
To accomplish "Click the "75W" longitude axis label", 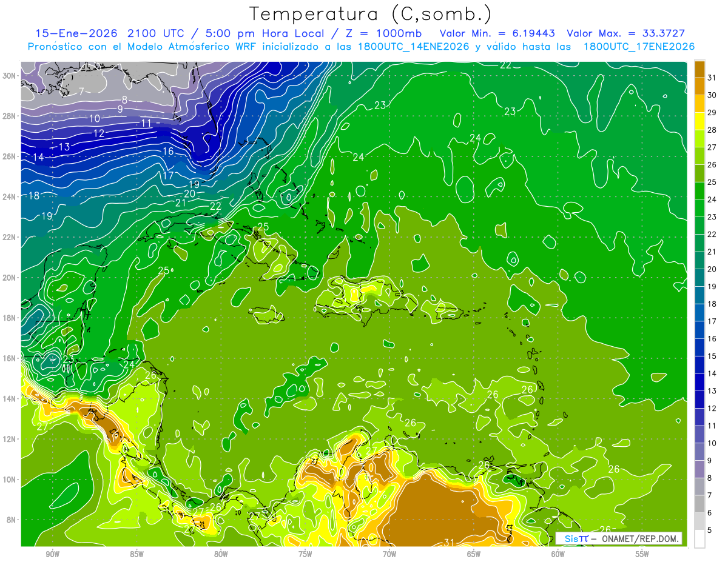I will pyautogui.click(x=305, y=554).
